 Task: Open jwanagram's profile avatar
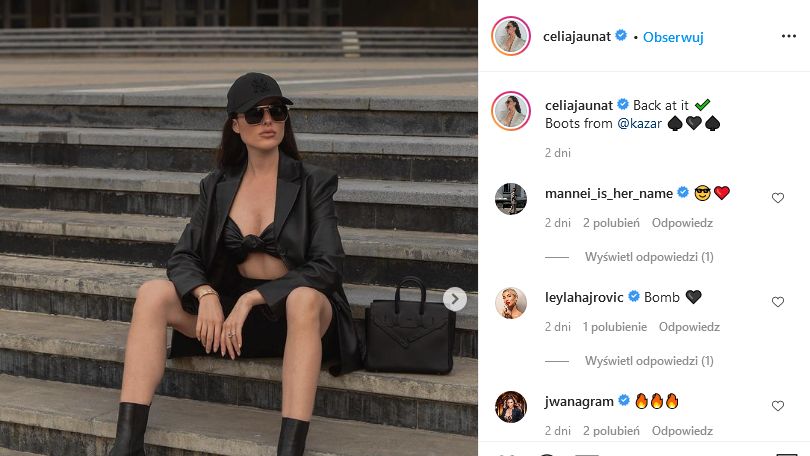pos(511,407)
